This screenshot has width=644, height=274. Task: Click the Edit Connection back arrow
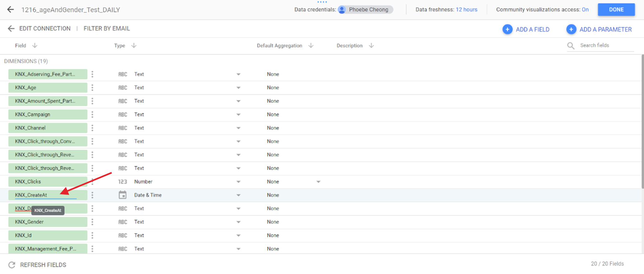point(11,29)
